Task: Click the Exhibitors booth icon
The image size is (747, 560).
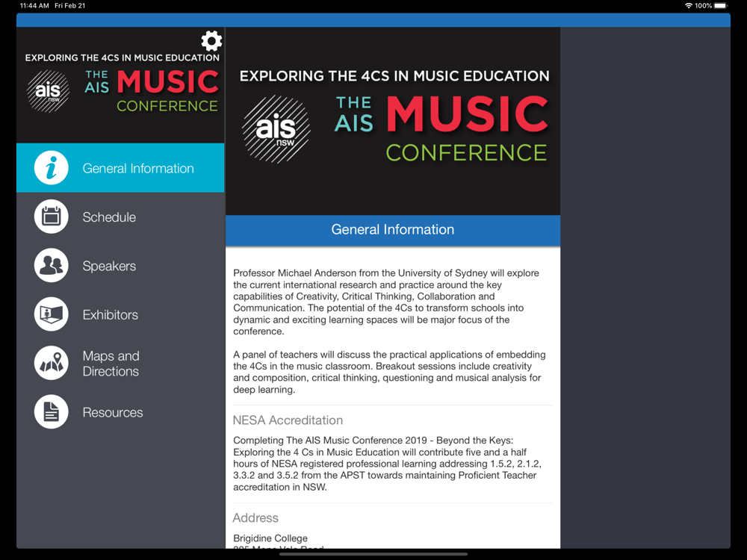Action: point(52,314)
